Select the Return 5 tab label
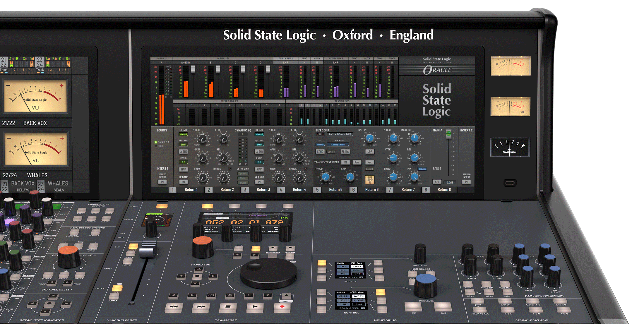This screenshot has width=644, height=324. coord(336,190)
